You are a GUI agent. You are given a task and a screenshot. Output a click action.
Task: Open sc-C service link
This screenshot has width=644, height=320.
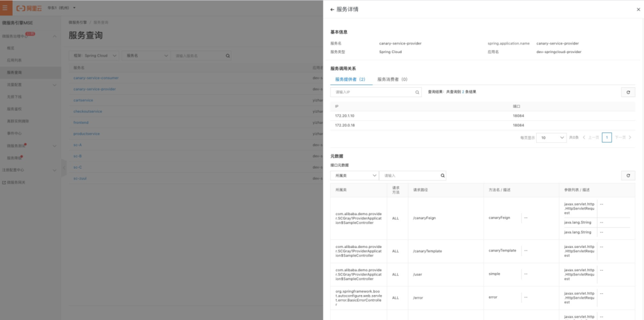tap(78, 167)
